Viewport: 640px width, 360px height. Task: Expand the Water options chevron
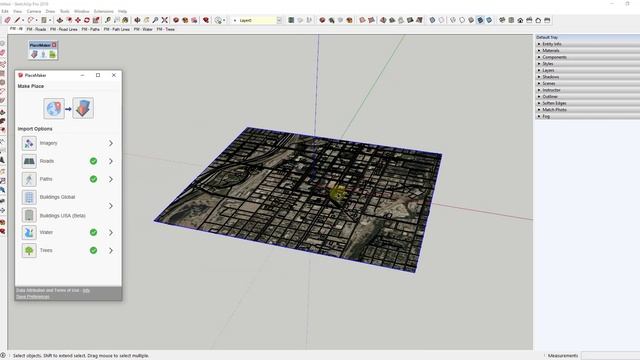(x=111, y=233)
